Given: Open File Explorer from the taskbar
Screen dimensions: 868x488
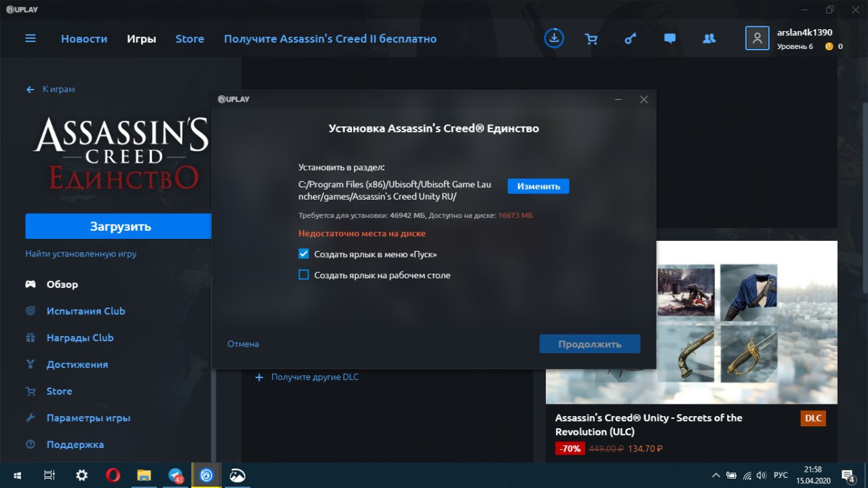Looking at the screenshot, I should [x=144, y=475].
